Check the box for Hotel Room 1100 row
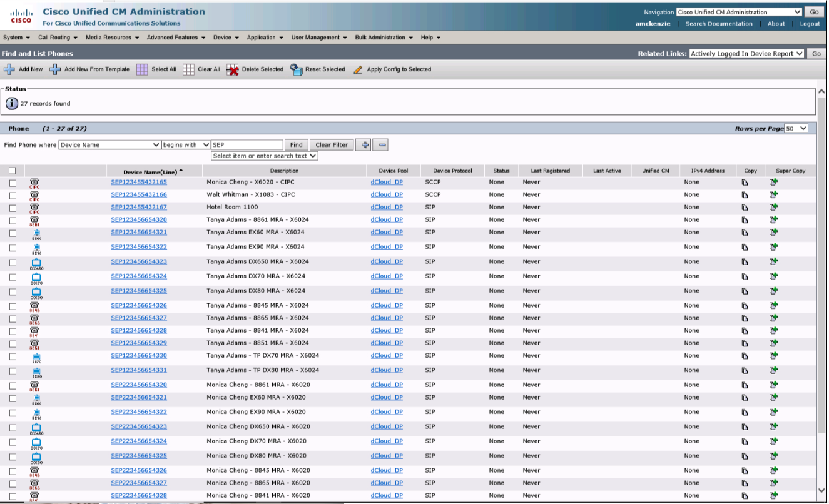829x504 pixels. pyautogui.click(x=13, y=208)
